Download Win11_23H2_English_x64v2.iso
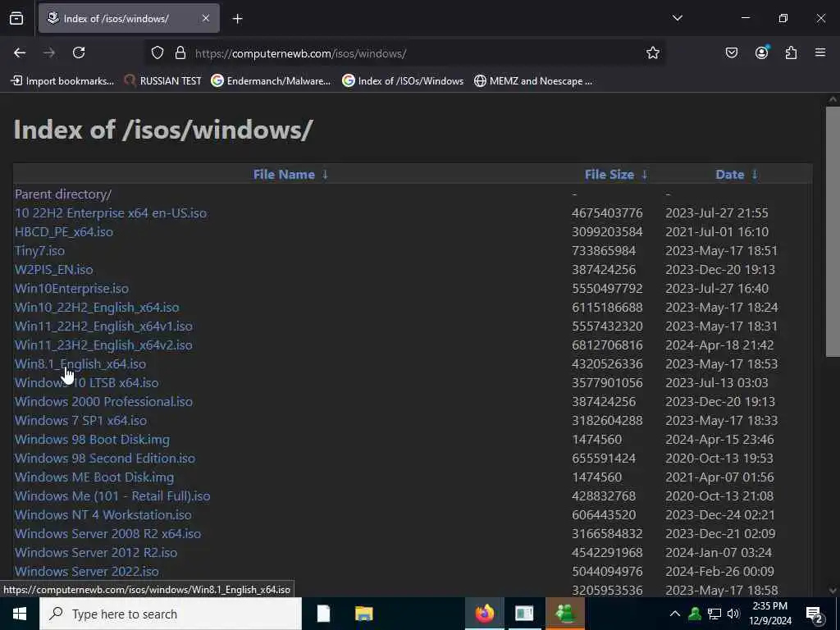Viewport: 840px width, 630px height. tap(103, 345)
